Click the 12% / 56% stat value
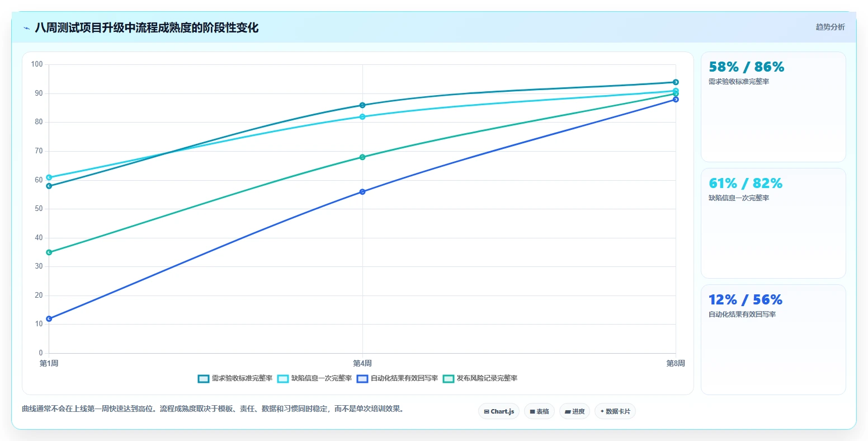The width and height of the screenshot is (868, 441). coord(746,300)
